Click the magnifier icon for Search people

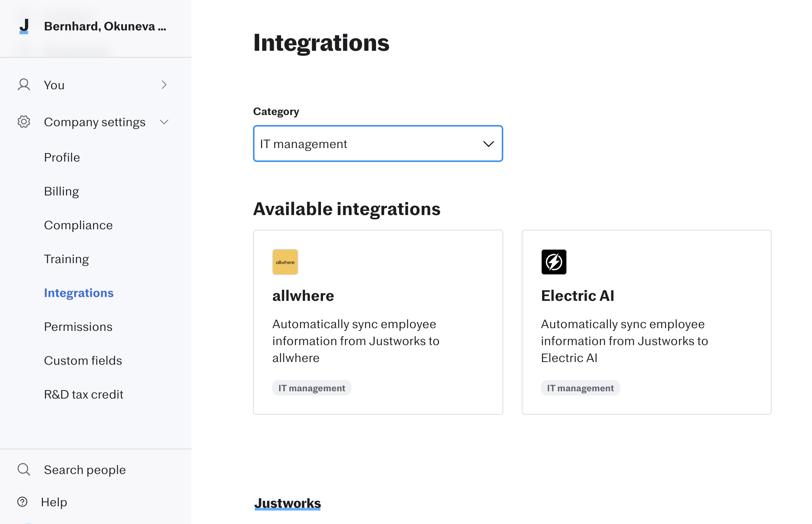pos(24,469)
